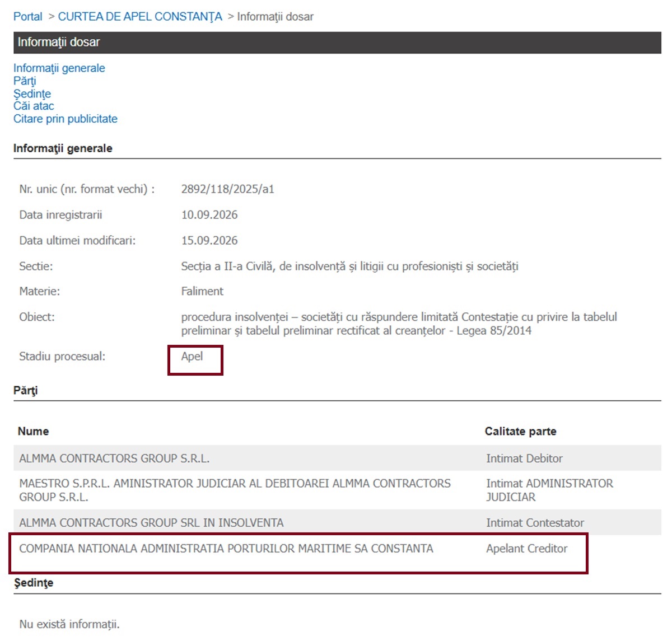672x641 pixels.
Task: Click the dark Informații dosar header bar title
Action: click(59, 42)
